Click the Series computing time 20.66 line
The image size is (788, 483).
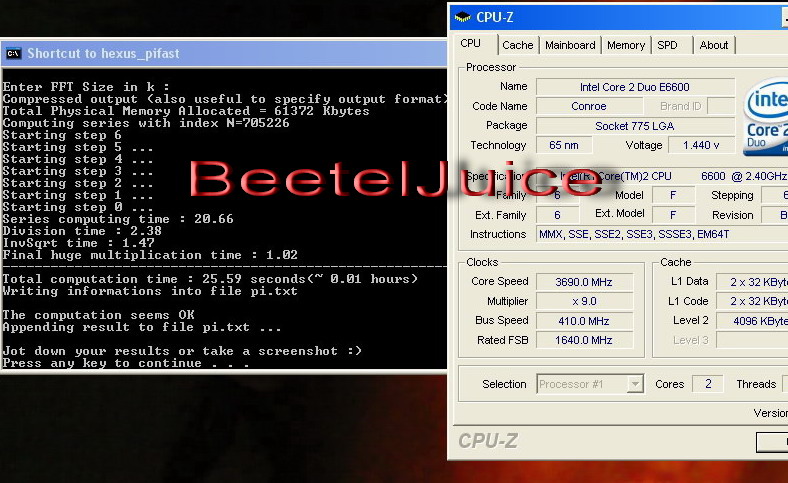coord(118,219)
